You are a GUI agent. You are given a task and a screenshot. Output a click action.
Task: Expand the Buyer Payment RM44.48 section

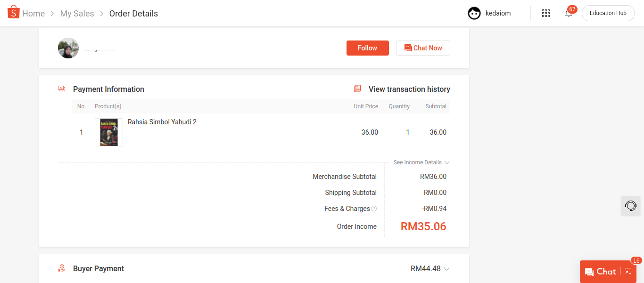(446, 269)
